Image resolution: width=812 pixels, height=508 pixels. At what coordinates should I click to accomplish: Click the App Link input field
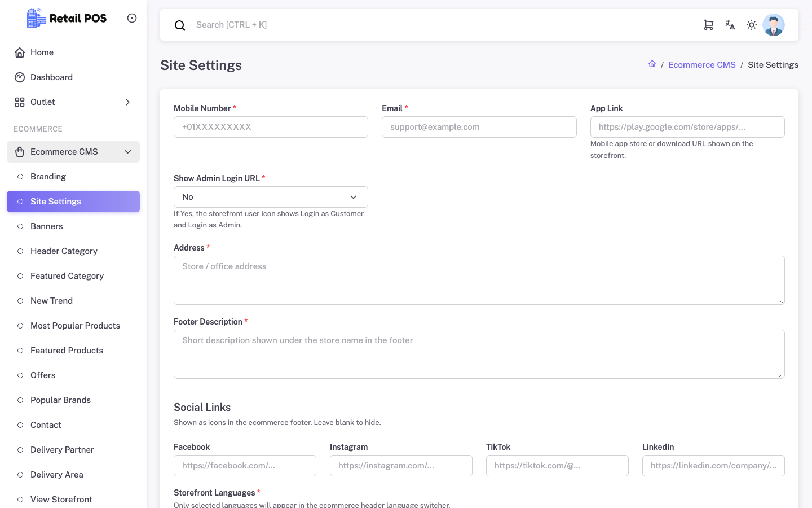tap(687, 127)
